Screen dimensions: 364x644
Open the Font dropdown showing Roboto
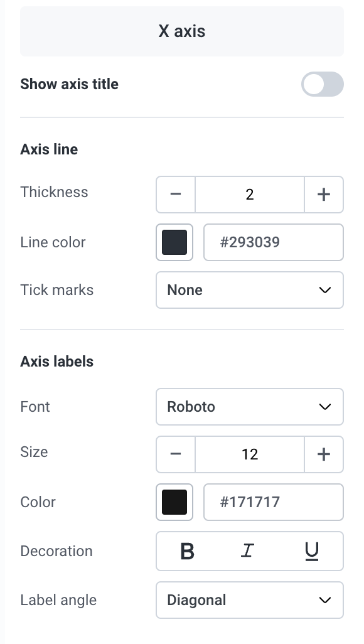tap(250, 407)
